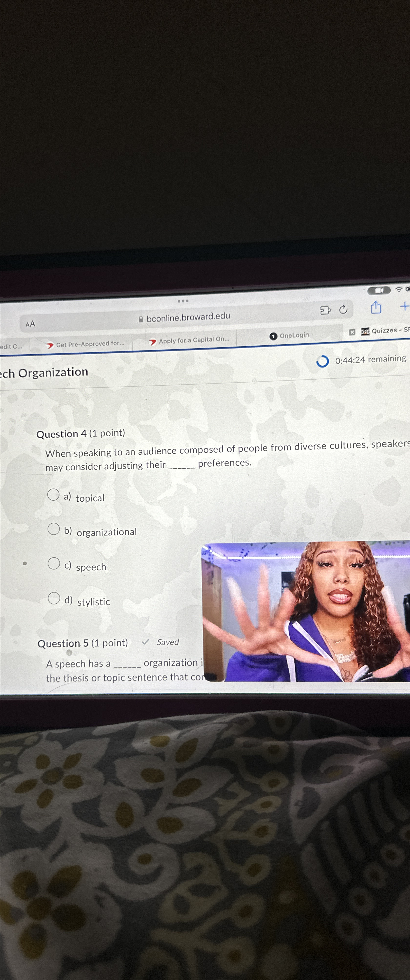Select answer a) topical

point(54,496)
